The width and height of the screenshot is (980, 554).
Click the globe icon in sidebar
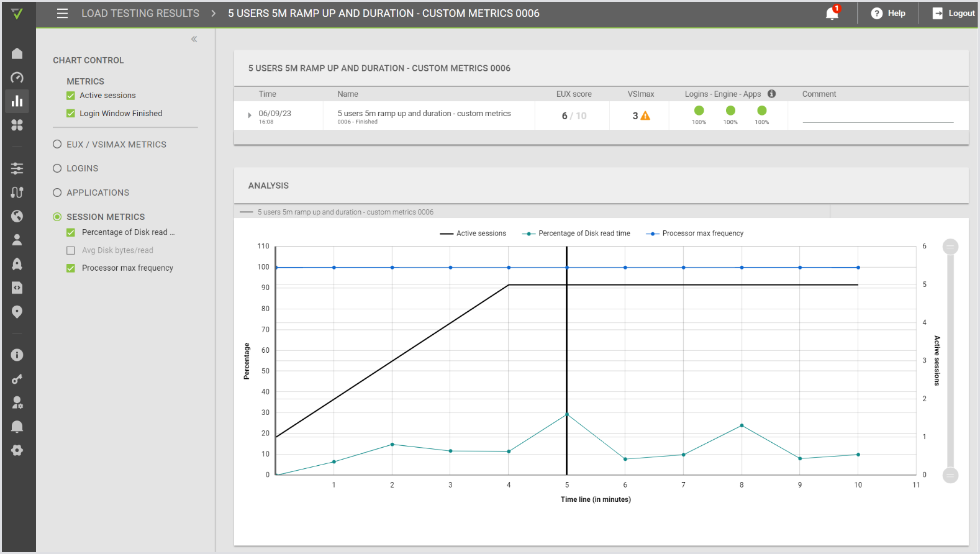(17, 216)
